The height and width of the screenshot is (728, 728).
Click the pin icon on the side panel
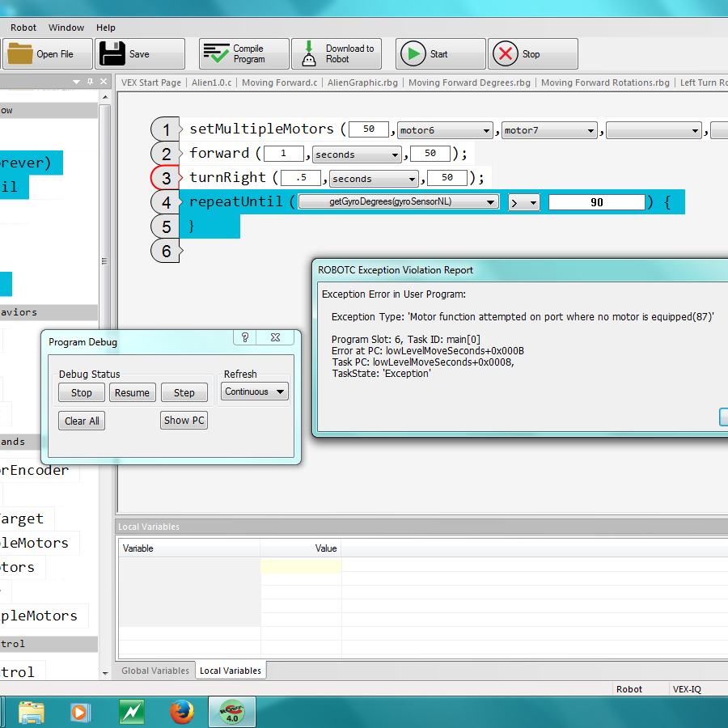coord(90,81)
